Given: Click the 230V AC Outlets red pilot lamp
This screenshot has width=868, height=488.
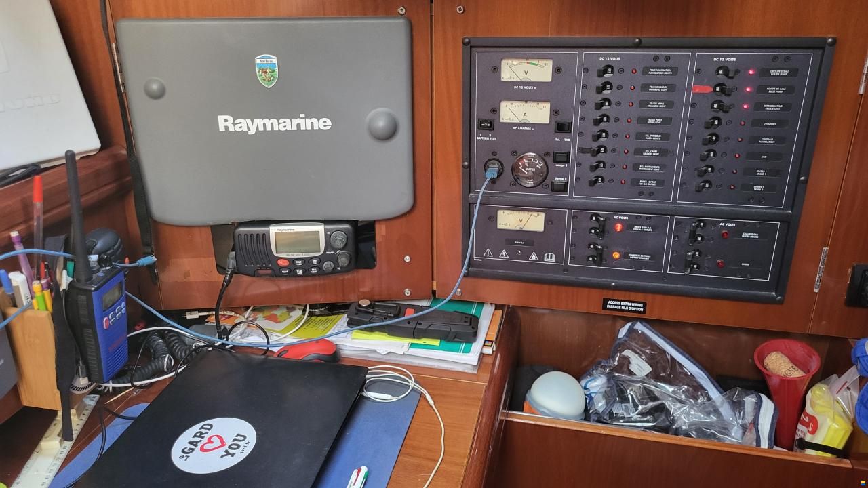Looking at the screenshot, I should (618, 227).
